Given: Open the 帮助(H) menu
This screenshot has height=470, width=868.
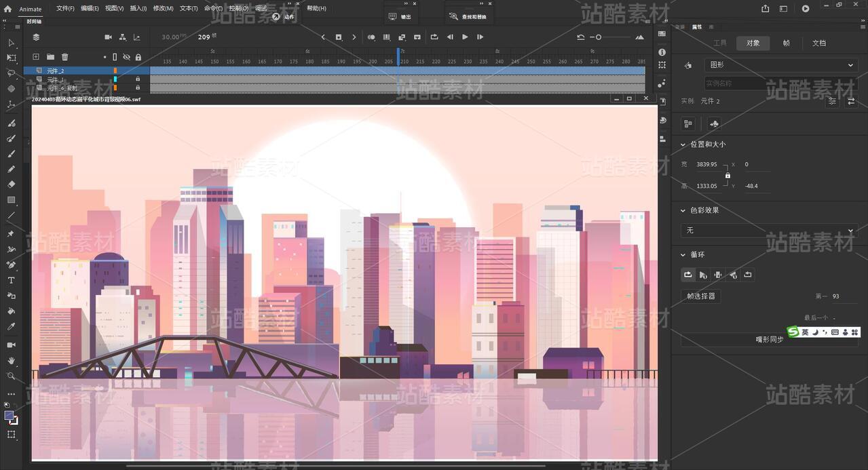Looking at the screenshot, I should pos(316,9).
